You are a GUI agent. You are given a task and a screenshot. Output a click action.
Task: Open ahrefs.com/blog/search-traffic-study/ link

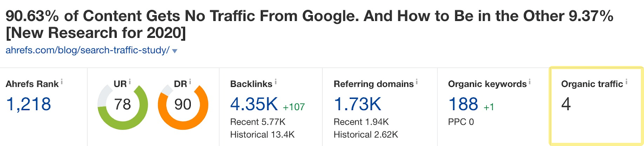(87, 50)
